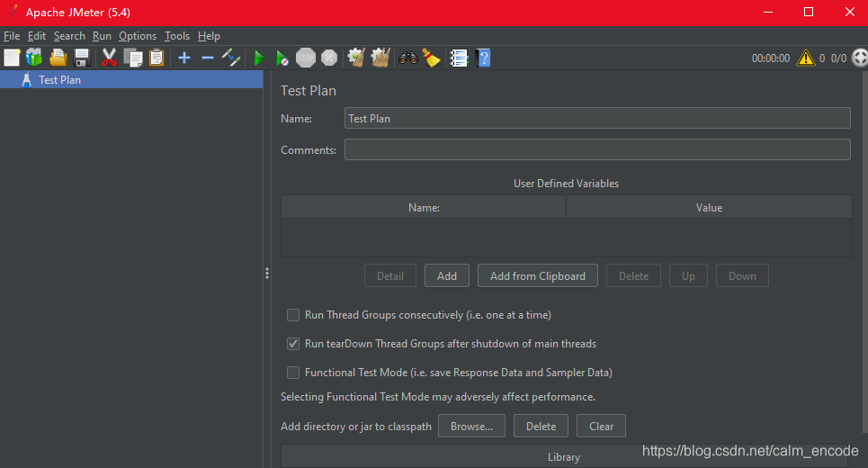Click the Add variable button
Image resolution: width=868 pixels, height=468 pixels.
[x=447, y=275]
